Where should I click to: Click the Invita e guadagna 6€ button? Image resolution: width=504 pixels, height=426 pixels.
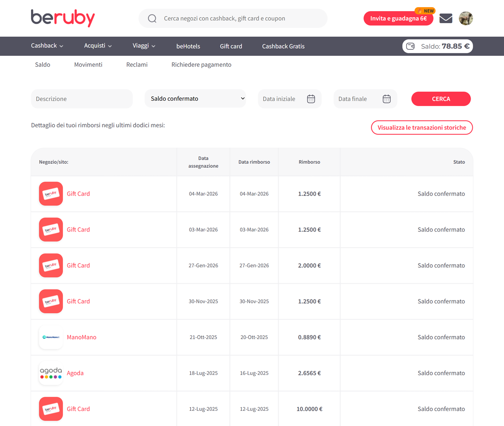point(399,18)
